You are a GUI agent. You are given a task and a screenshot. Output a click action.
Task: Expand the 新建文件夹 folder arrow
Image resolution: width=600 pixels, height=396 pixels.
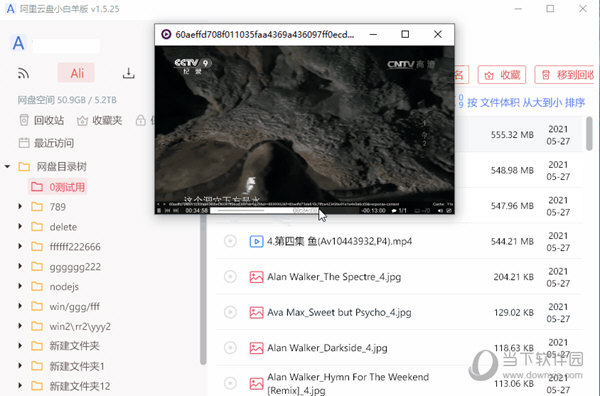point(20,346)
